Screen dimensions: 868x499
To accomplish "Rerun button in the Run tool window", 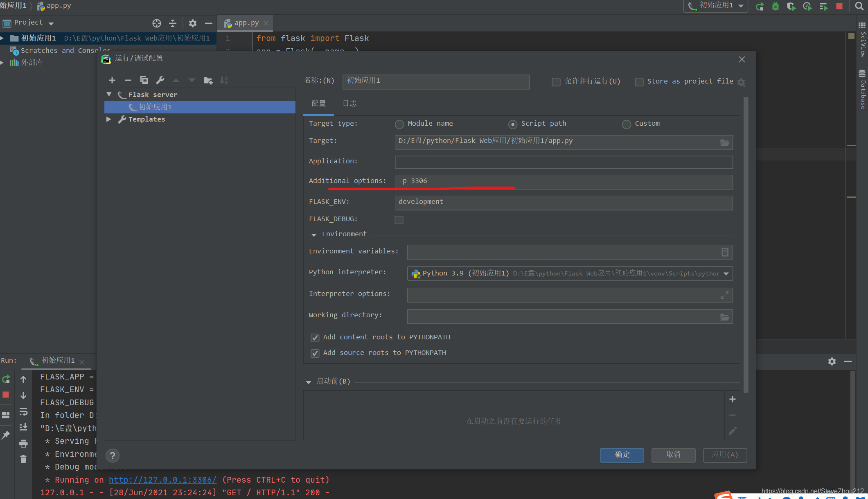I will coord(6,379).
